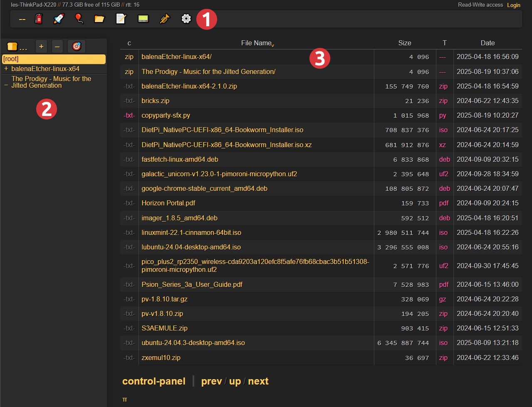Click bricks.zip file name
532x407 pixels.
(x=155, y=101)
